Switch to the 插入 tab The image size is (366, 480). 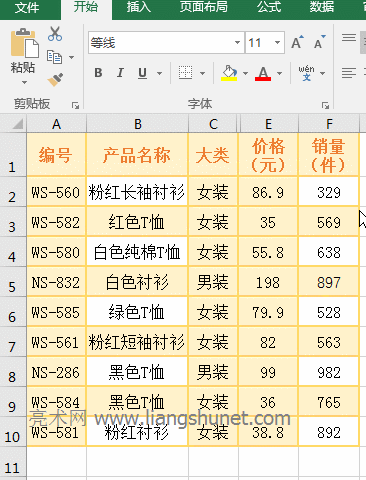(139, 7)
